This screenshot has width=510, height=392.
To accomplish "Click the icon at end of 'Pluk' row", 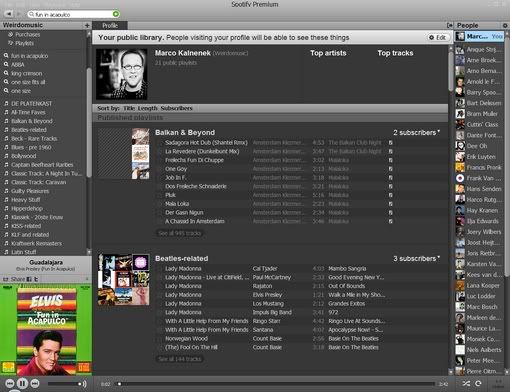I will point(390,195).
